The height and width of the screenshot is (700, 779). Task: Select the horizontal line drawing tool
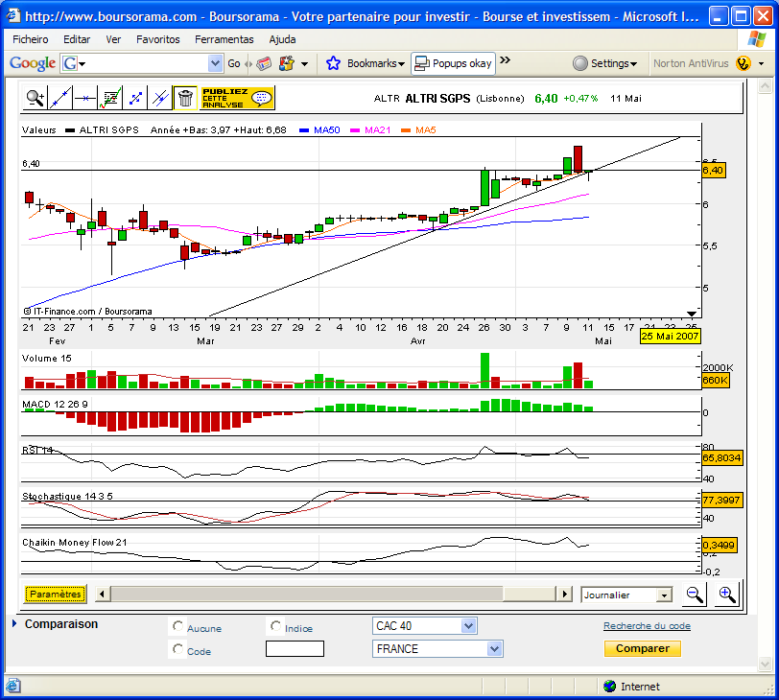pyautogui.click(x=85, y=98)
